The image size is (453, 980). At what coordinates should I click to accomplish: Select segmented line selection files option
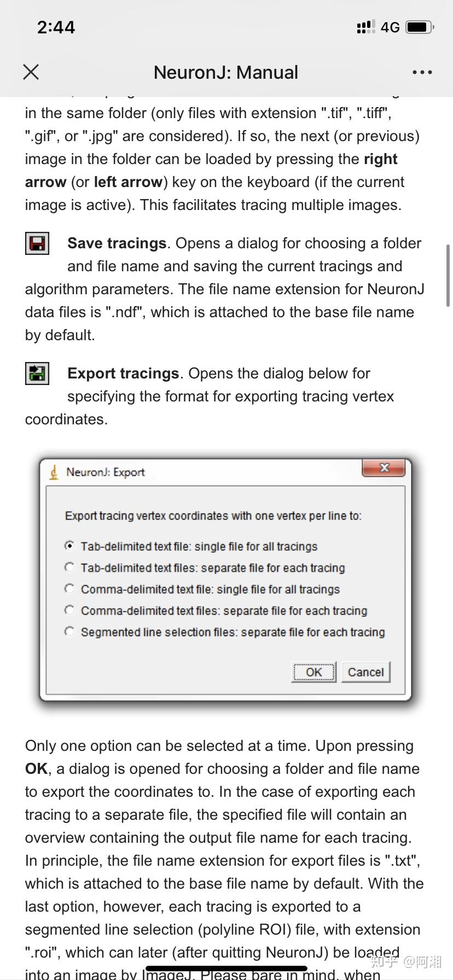(x=69, y=631)
